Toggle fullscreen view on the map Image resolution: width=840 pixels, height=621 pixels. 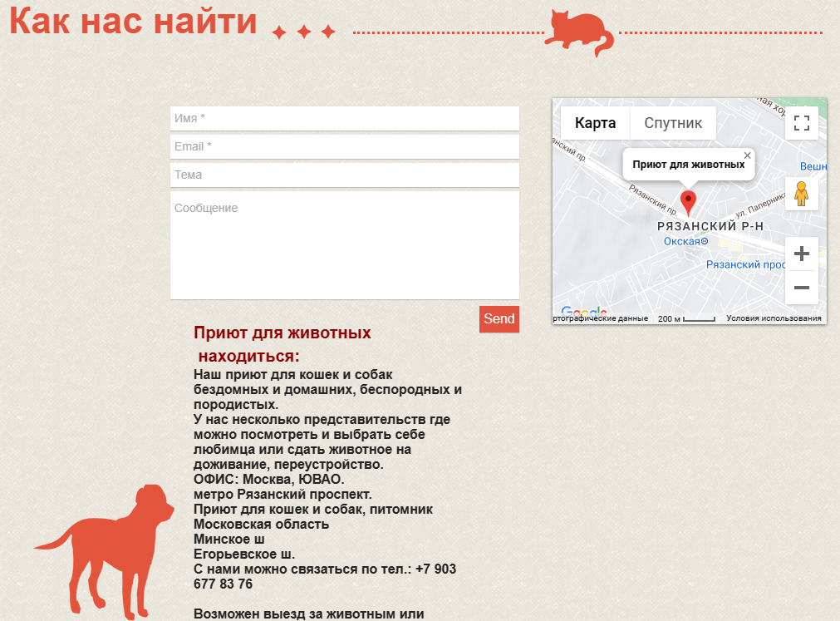pyautogui.click(x=802, y=123)
